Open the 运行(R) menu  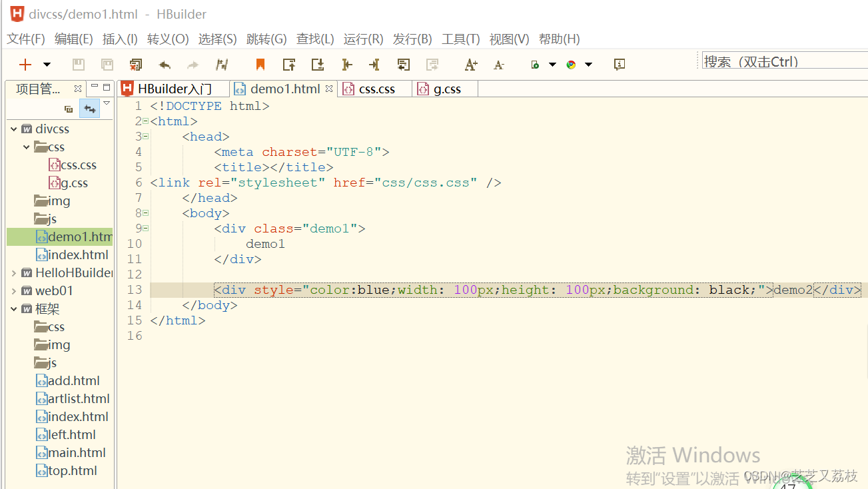point(364,39)
